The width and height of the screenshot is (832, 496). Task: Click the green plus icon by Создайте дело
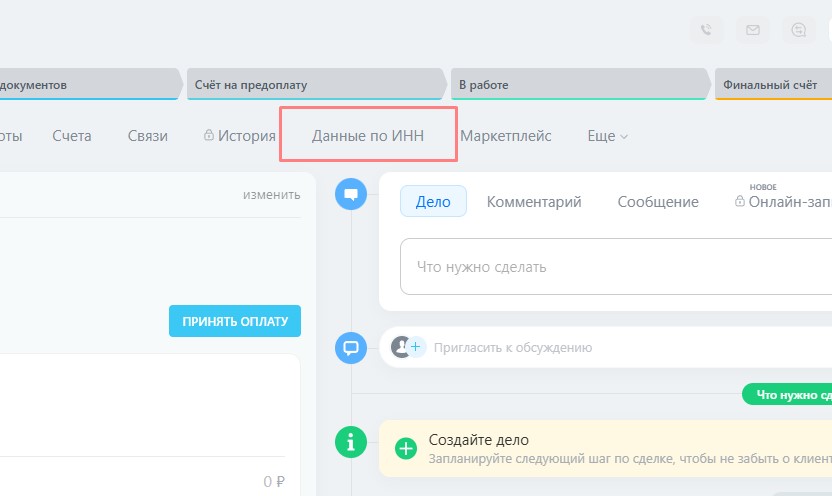[x=406, y=448]
